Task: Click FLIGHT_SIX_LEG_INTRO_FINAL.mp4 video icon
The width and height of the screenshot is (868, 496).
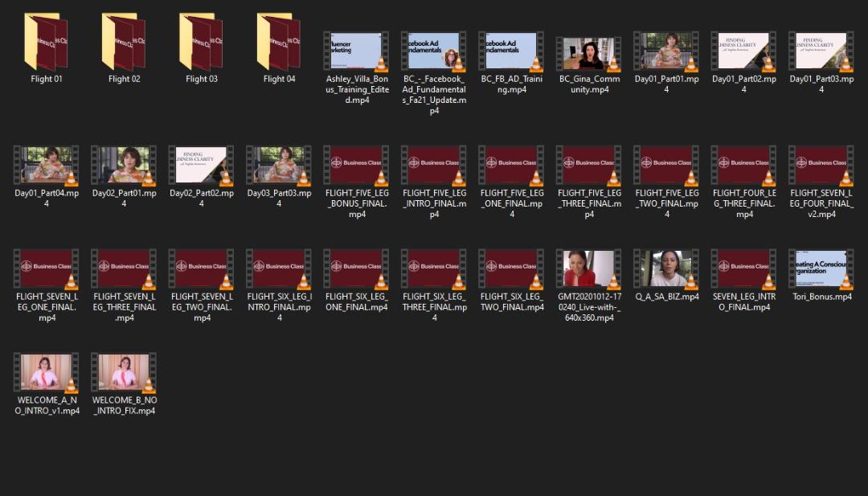Action: (279, 268)
